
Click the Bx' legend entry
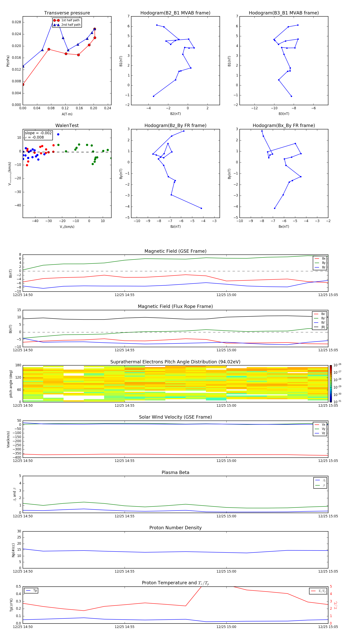[x=320, y=314]
